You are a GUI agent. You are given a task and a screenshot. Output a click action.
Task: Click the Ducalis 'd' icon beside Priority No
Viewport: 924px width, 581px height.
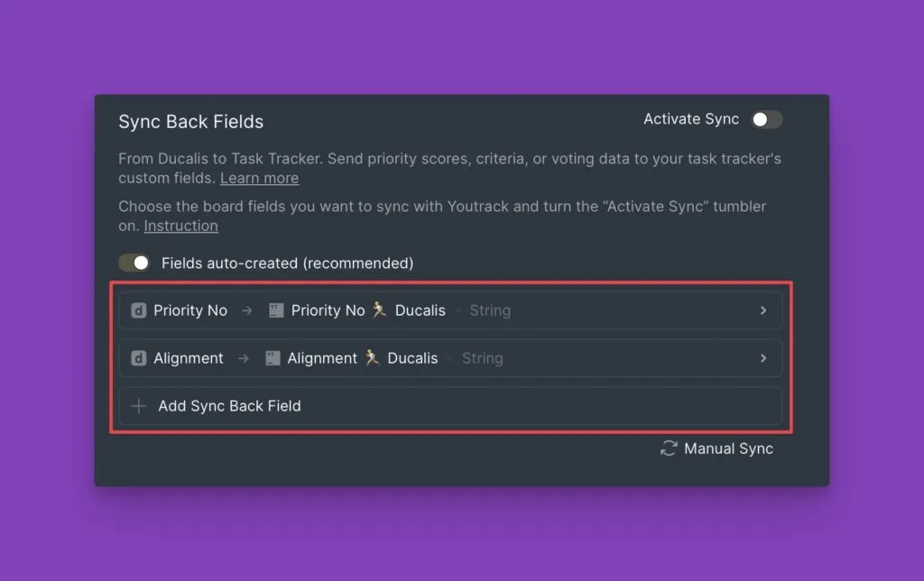pyautogui.click(x=138, y=310)
